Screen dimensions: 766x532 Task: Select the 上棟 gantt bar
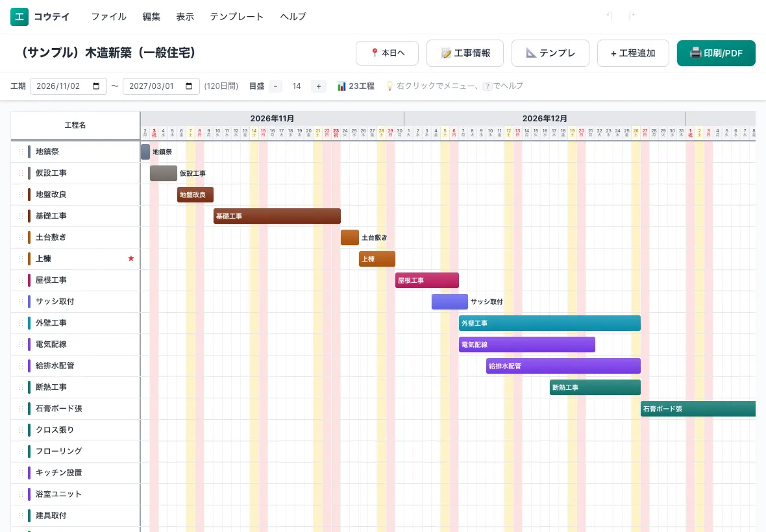377,259
